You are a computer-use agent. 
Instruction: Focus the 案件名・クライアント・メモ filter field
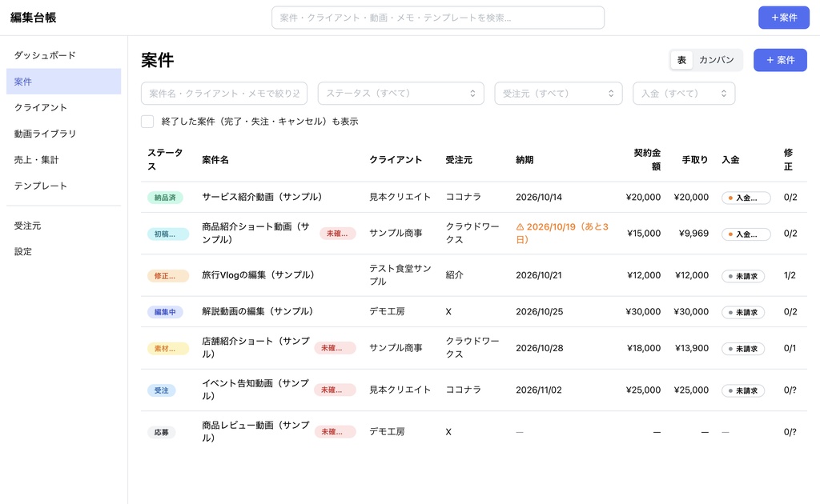point(224,94)
